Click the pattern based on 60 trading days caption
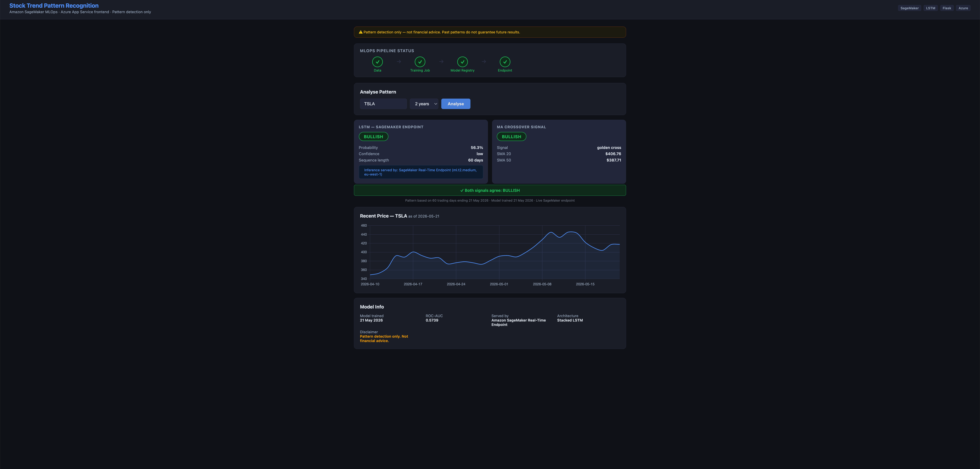Viewport: 980px width, 469px height. [490, 201]
